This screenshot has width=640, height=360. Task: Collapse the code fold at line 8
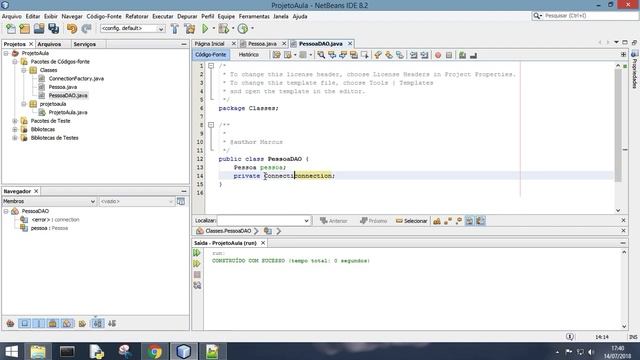click(x=211, y=125)
